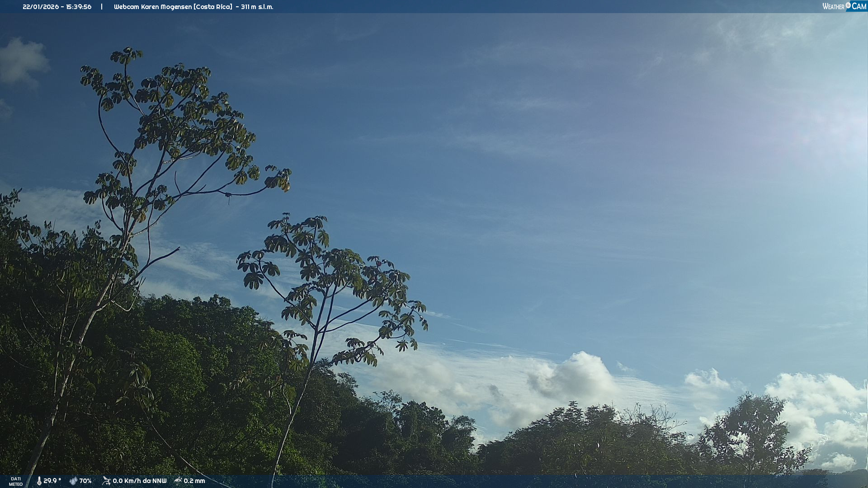Click the Costa Rica location text
Screen dimensions: 868x488
pos(213,7)
